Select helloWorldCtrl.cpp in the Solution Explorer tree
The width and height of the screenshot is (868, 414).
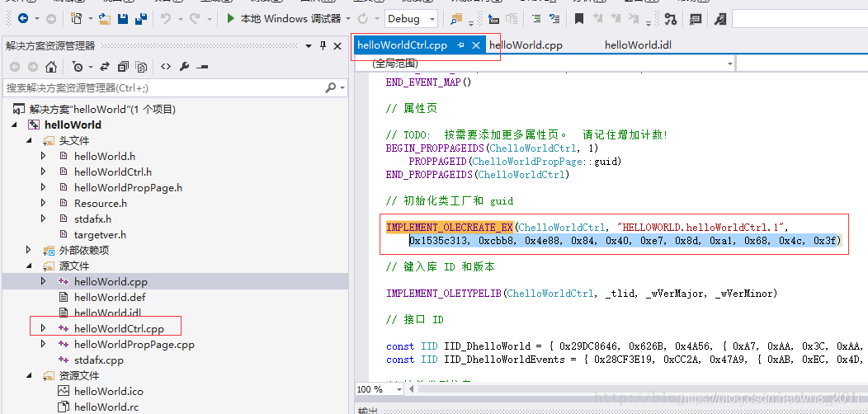click(x=119, y=329)
